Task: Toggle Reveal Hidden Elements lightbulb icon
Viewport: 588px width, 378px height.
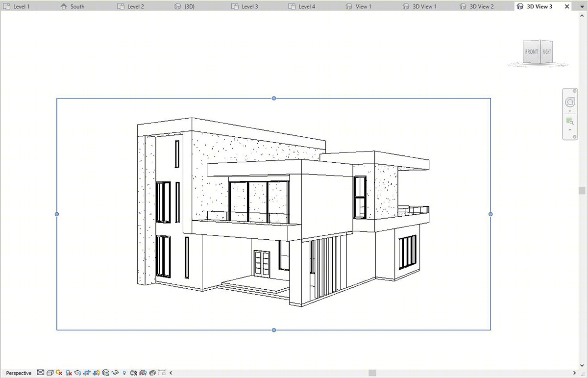Action: (124, 373)
